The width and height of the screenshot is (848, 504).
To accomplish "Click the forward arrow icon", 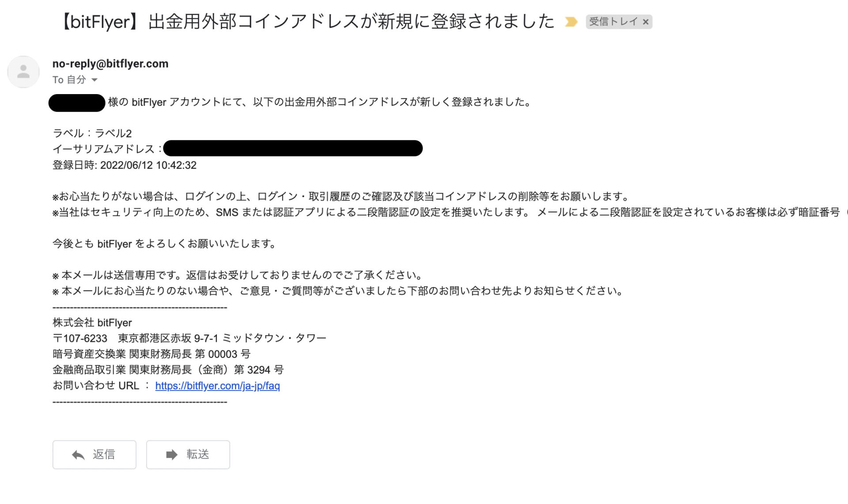I will [172, 455].
